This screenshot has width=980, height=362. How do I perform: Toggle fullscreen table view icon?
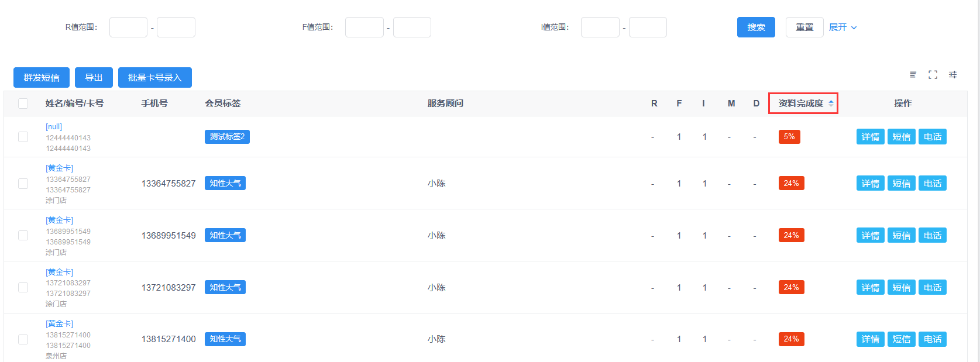coord(933,75)
